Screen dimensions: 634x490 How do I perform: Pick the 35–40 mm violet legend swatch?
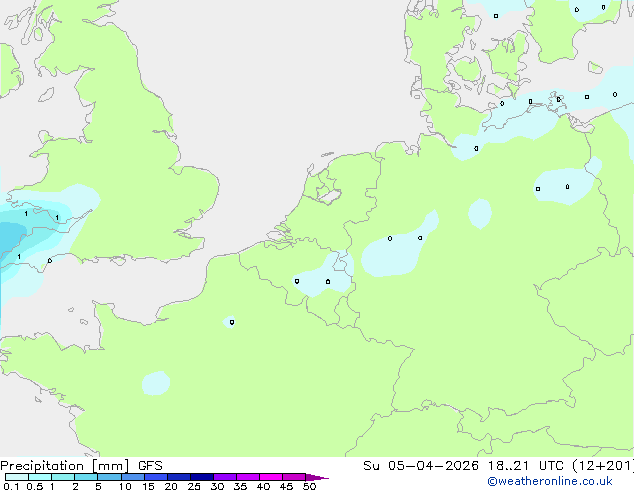coord(248,477)
